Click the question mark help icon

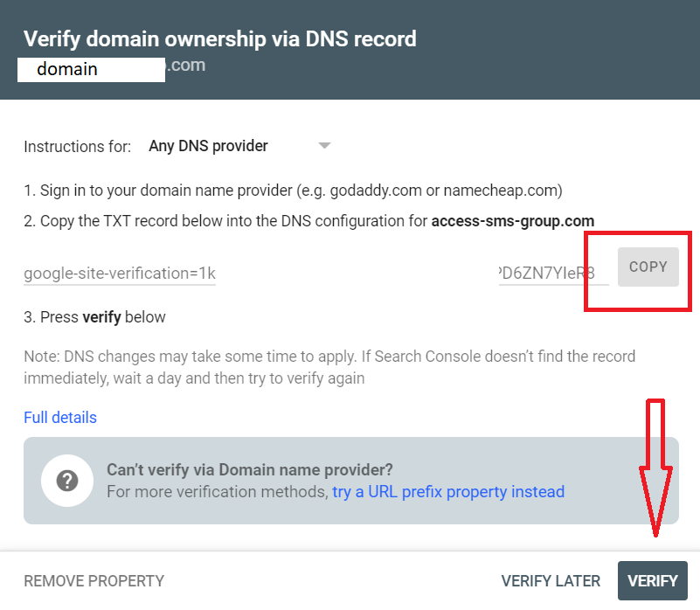67,481
